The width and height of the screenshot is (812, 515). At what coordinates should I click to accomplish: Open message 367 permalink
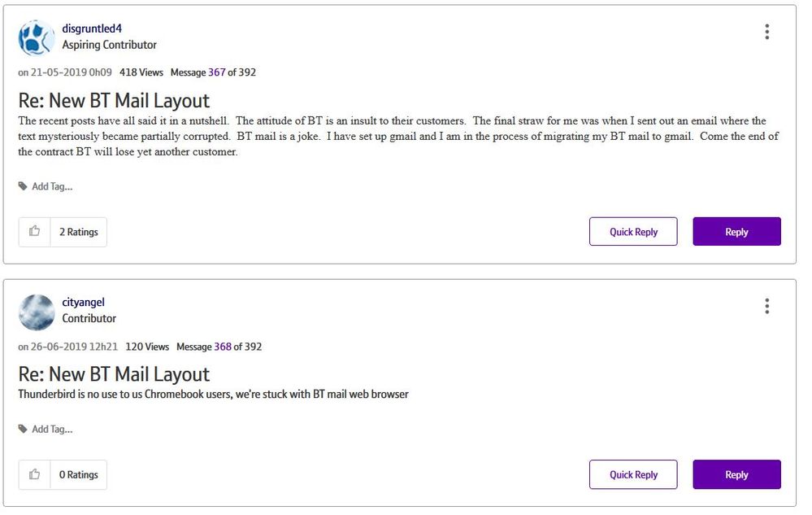tap(216, 72)
